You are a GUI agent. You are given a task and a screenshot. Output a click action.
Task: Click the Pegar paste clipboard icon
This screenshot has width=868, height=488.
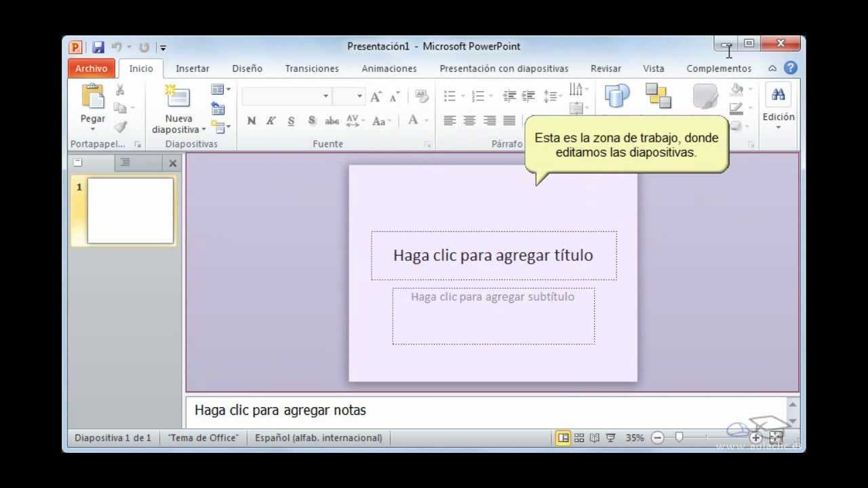coord(93,96)
